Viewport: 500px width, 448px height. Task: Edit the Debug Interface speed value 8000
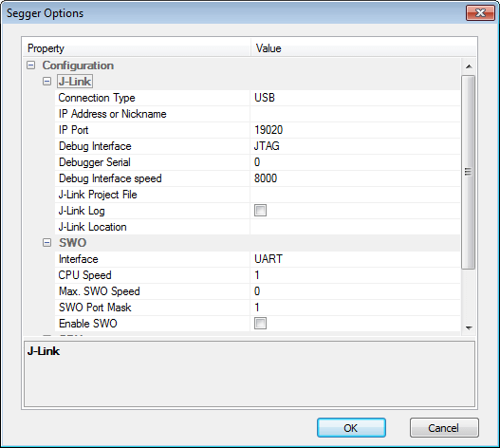coord(355,178)
